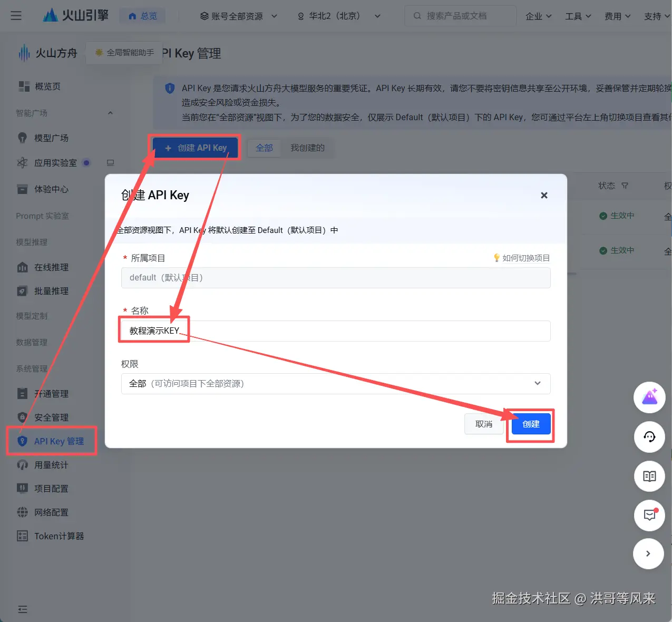Open 安全管理 in sidebar
The height and width of the screenshot is (622, 672).
click(x=51, y=417)
